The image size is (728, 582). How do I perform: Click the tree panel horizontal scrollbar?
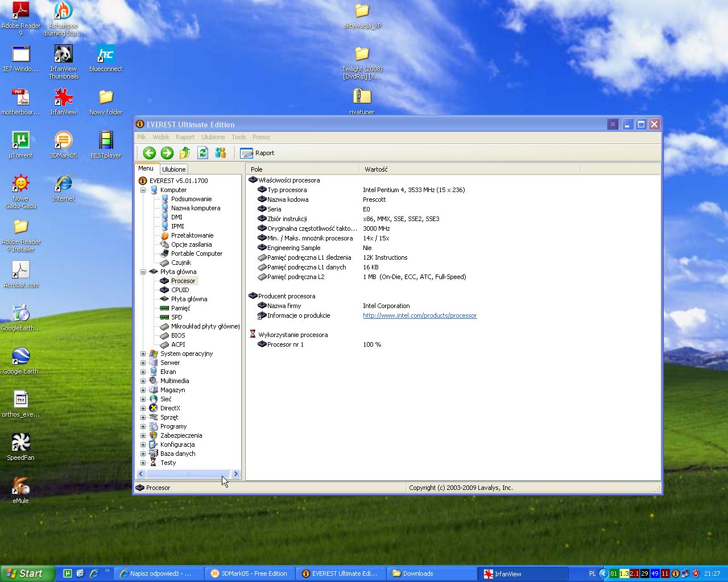click(x=188, y=474)
